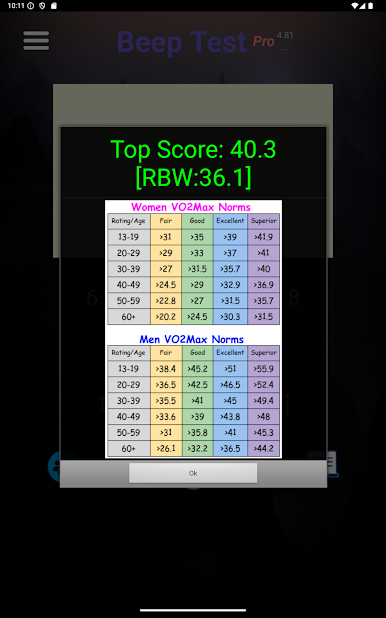Tap Excellent header in Women table

[x=230, y=221]
